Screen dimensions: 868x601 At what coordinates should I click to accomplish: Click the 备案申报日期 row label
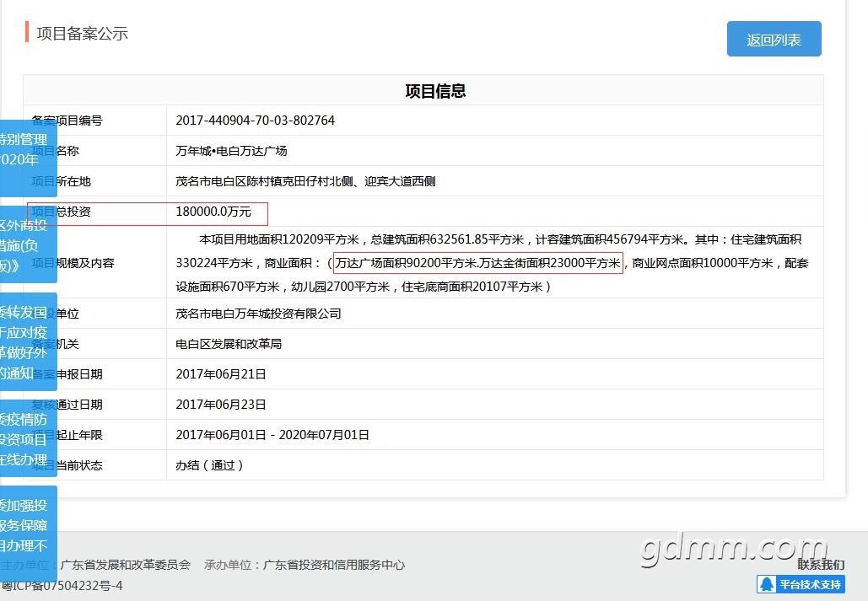tap(67, 374)
